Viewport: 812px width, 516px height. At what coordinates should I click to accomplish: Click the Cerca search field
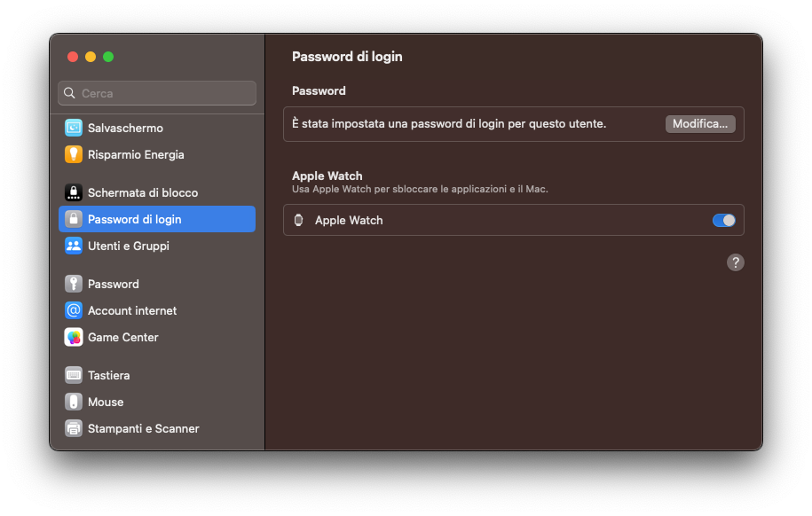[164, 93]
